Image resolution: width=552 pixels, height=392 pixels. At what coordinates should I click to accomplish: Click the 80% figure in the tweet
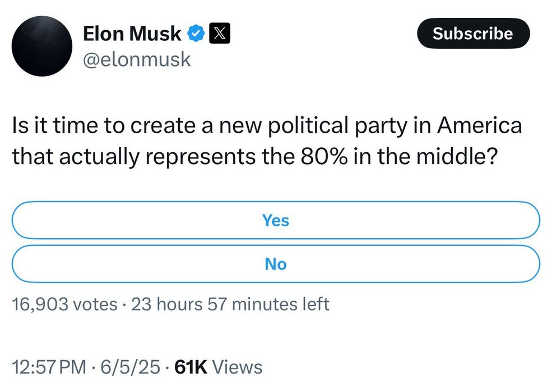pyautogui.click(x=324, y=156)
